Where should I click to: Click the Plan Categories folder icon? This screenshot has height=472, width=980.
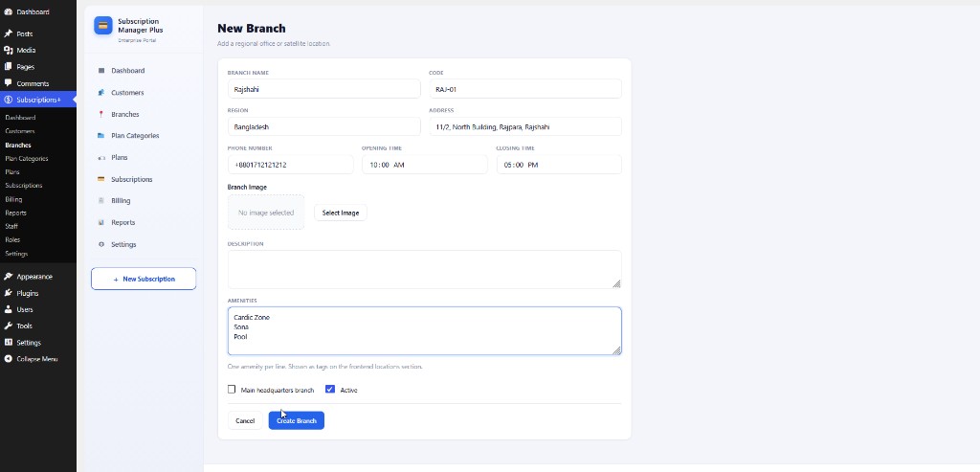point(101,136)
